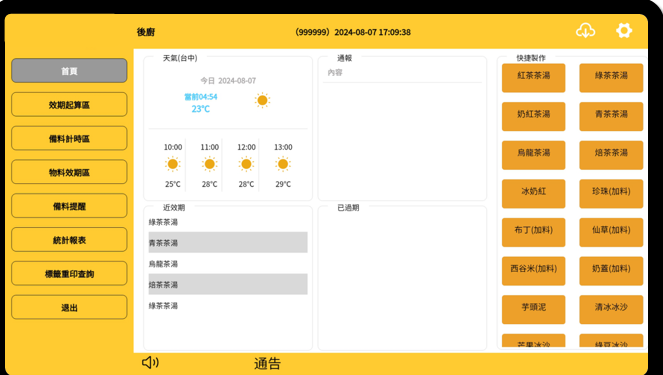Click the 內容 field in 通報 panel
Image resolution: width=663 pixels, height=375 pixels.
[x=402, y=73]
